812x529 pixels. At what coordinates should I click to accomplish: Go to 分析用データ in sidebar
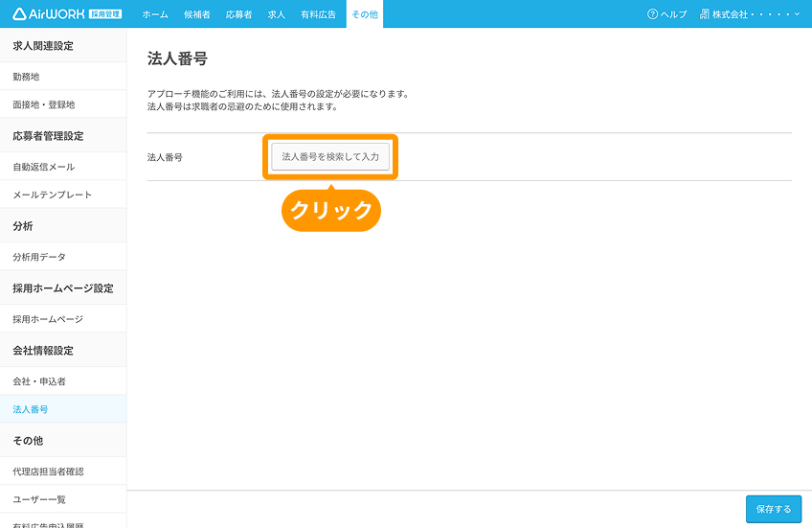63,257
